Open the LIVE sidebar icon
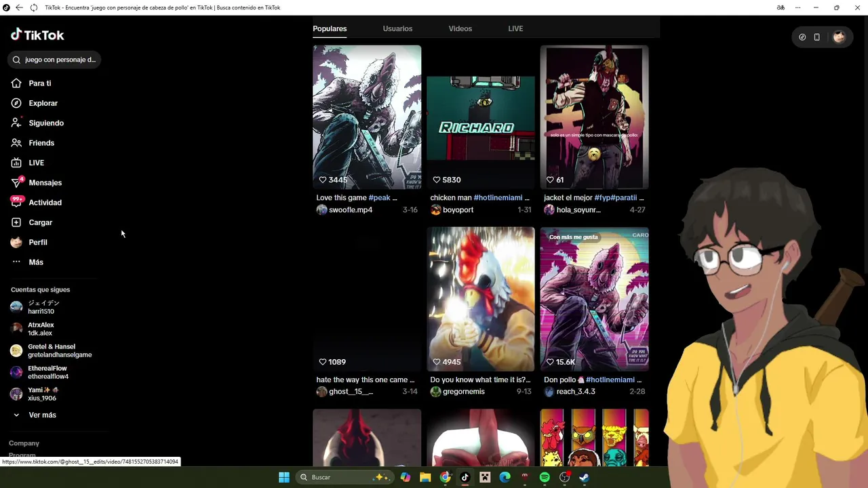The image size is (868, 488). pyautogui.click(x=16, y=163)
